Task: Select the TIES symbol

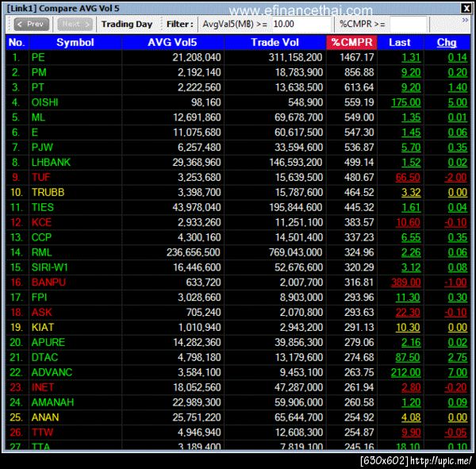Action: pyautogui.click(x=43, y=207)
